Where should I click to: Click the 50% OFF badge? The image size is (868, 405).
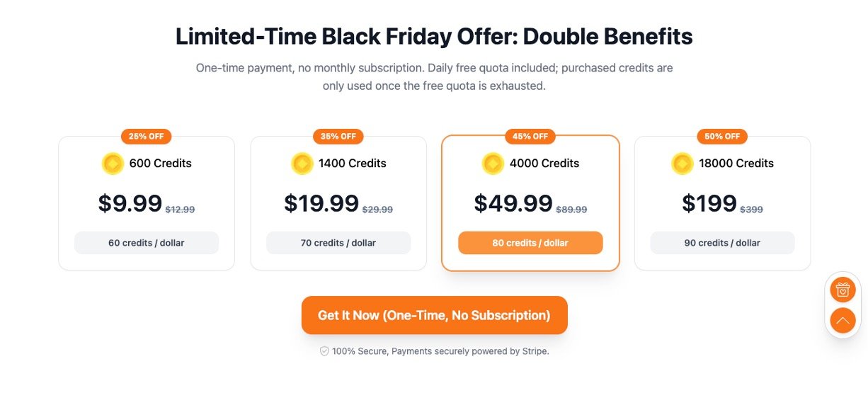pyautogui.click(x=722, y=137)
